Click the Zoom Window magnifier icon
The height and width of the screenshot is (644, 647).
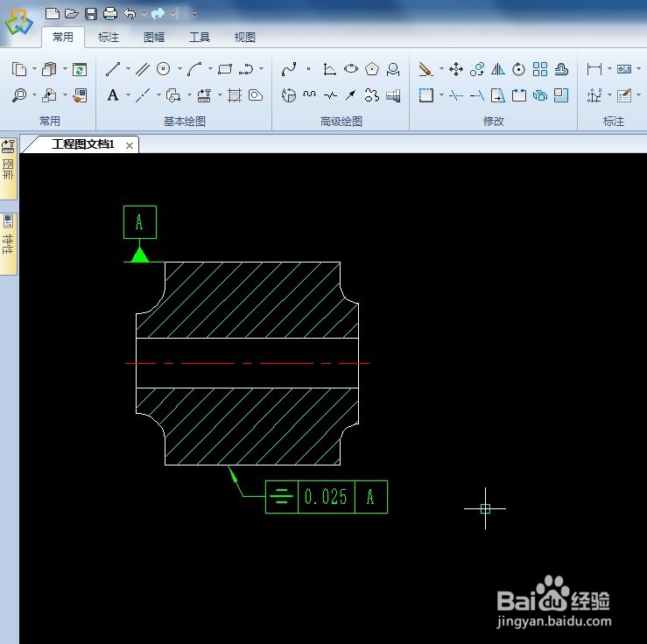tap(19, 95)
